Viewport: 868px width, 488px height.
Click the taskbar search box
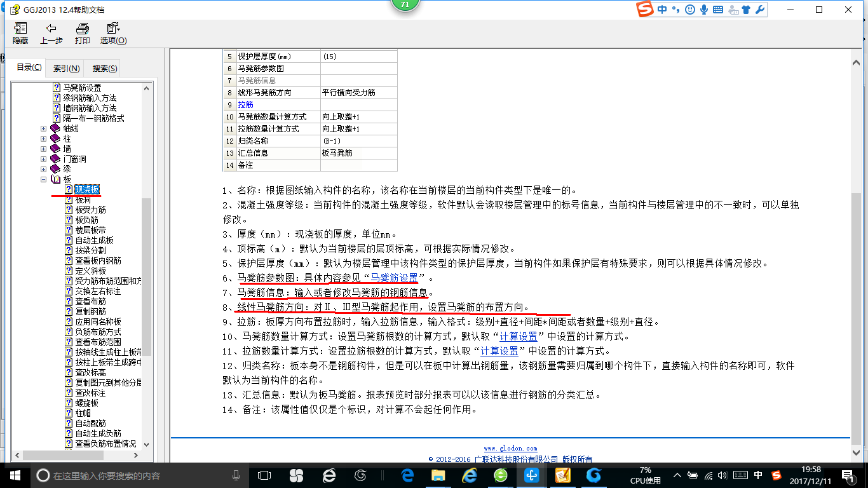[140, 475]
